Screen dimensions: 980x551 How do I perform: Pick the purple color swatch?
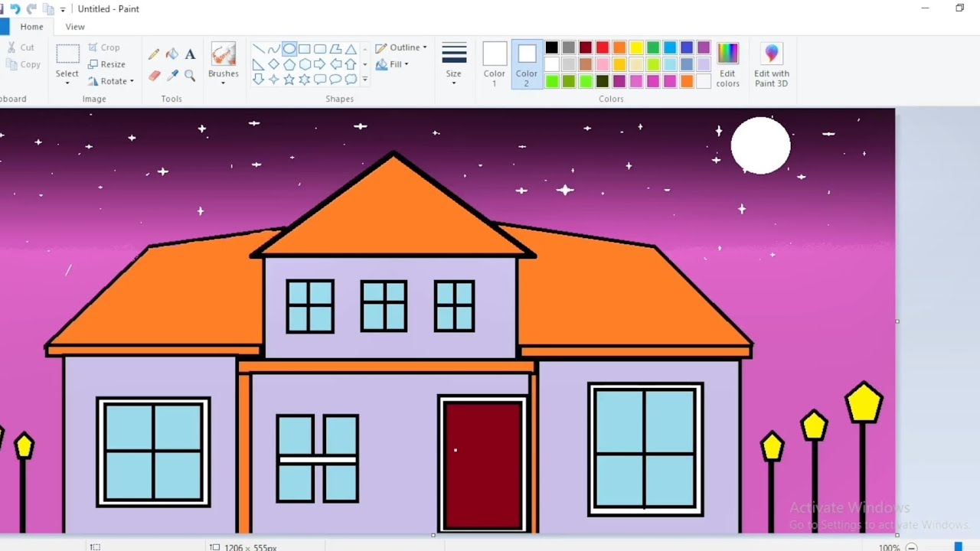click(x=704, y=47)
